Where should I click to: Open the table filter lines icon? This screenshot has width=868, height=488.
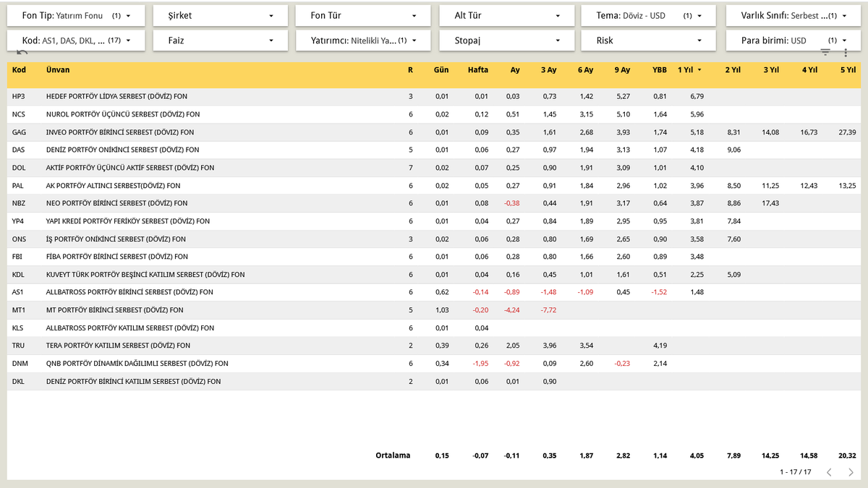coord(825,52)
